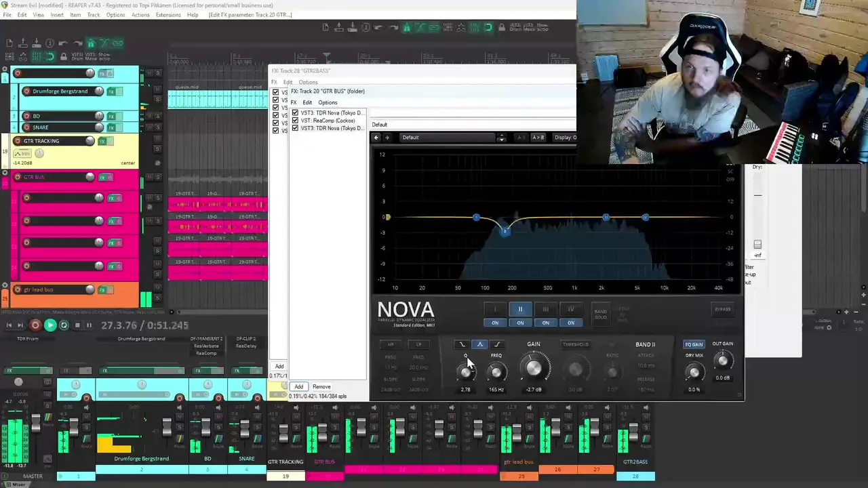Toggle Band III ON button in Nova
This screenshot has height=488, width=868.
tap(545, 323)
